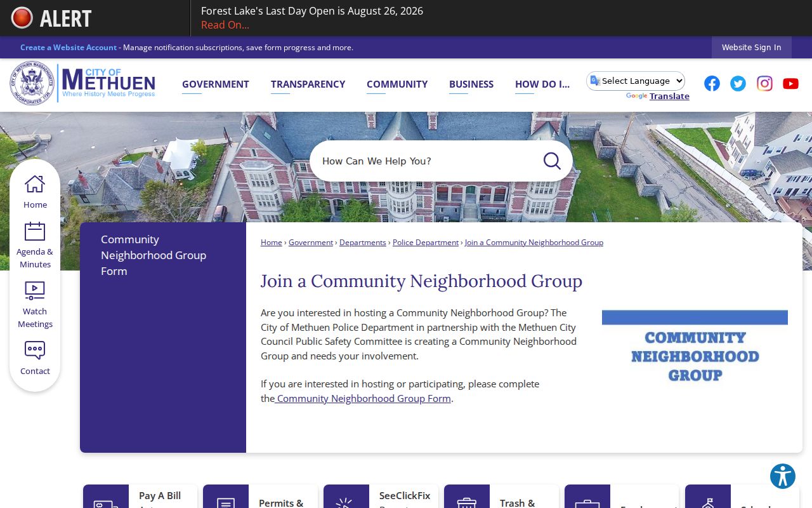Open the Transparency menu
The width and height of the screenshot is (812, 508).
(308, 84)
